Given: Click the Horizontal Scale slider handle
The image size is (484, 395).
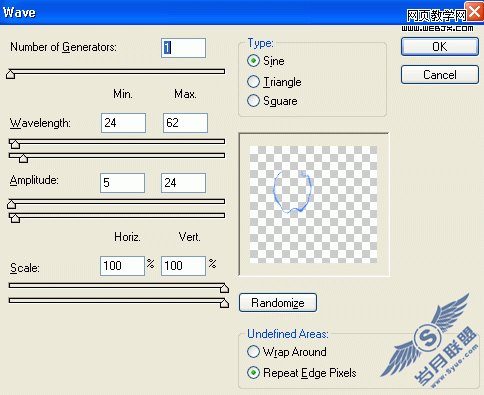Looking at the screenshot, I should point(224,288).
